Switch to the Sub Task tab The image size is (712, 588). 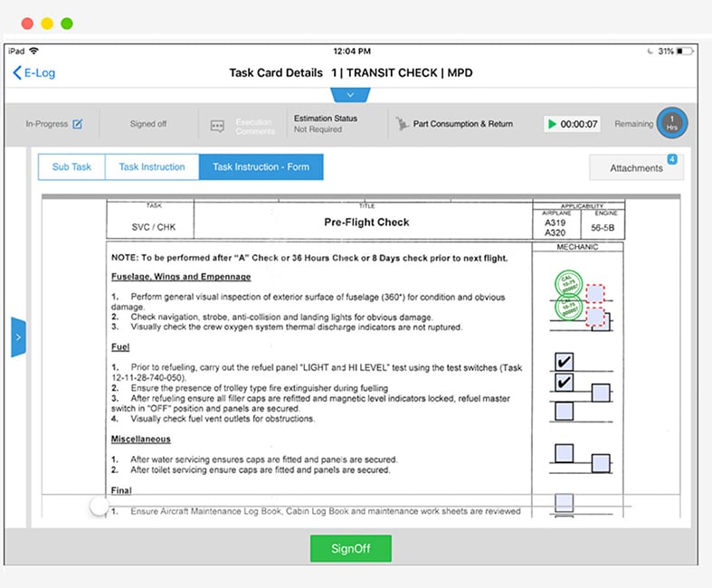coord(71,167)
